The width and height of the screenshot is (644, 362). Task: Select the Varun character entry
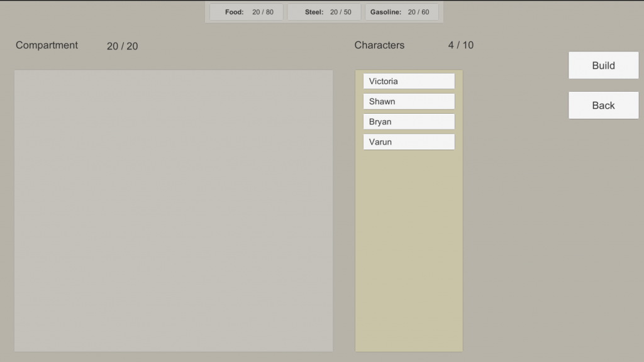pyautogui.click(x=409, y=142)
